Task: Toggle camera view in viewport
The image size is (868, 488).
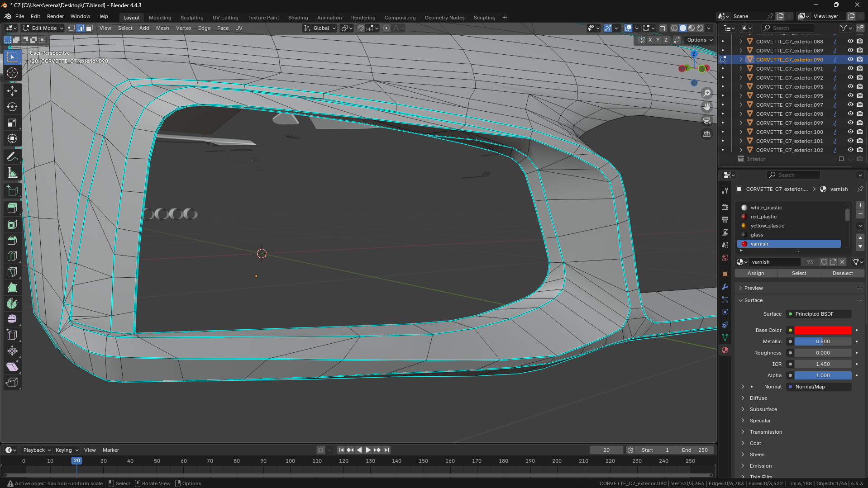Action: (x=707, y=120)
